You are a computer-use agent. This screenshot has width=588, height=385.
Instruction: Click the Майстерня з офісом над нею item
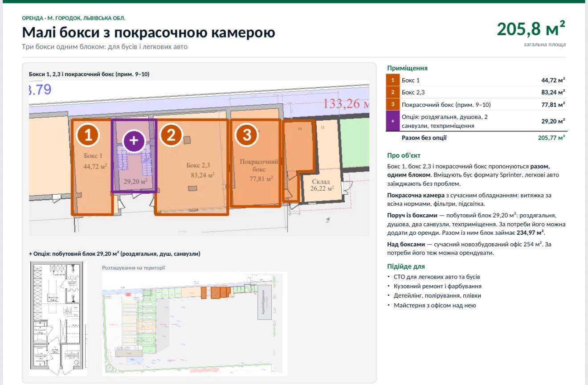(435, 305)
